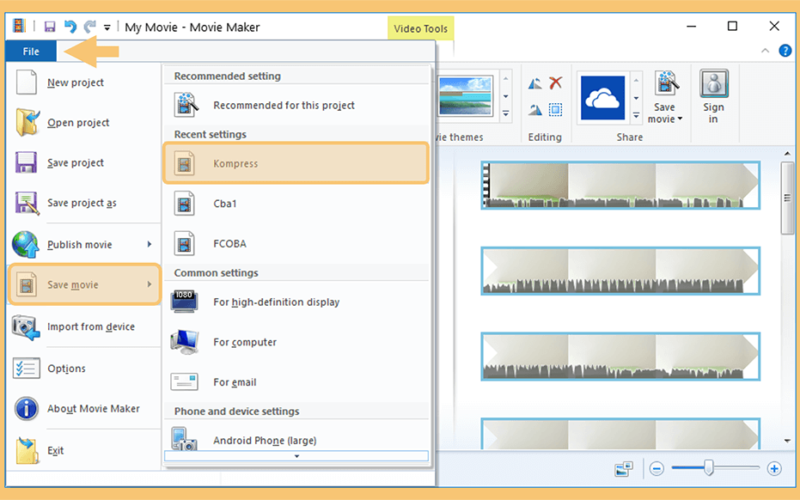Click the storyboard scrollbar down arrow
This screenshot has height=500, width=800.
787,441
